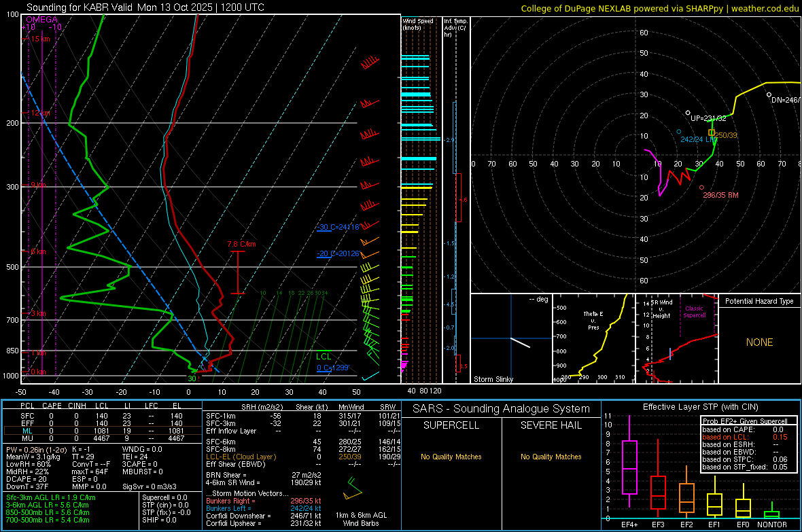Click the SigSvr = 0 m3/s3 value
Screen dimensions: 802x532
point(150,487)
